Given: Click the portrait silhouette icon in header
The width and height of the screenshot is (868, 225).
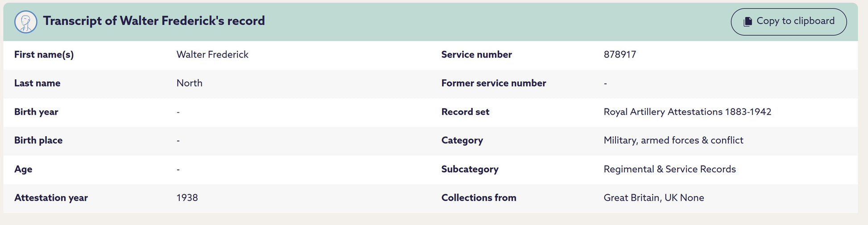Looking at the screenshot, I should [25, 22].
